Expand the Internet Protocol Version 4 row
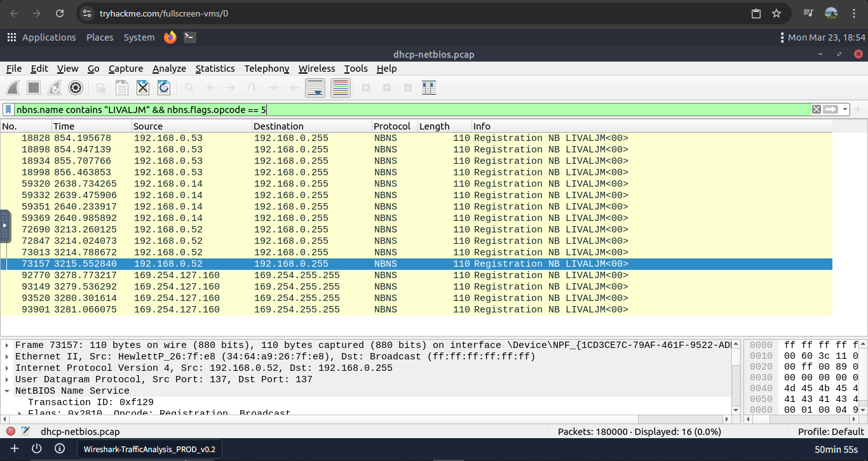Screen dimensions: 868x461 7,368
